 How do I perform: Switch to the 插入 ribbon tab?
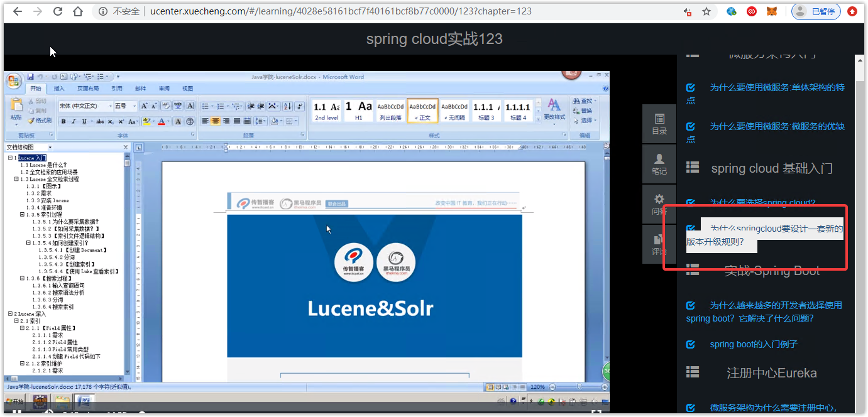point(59,89)
